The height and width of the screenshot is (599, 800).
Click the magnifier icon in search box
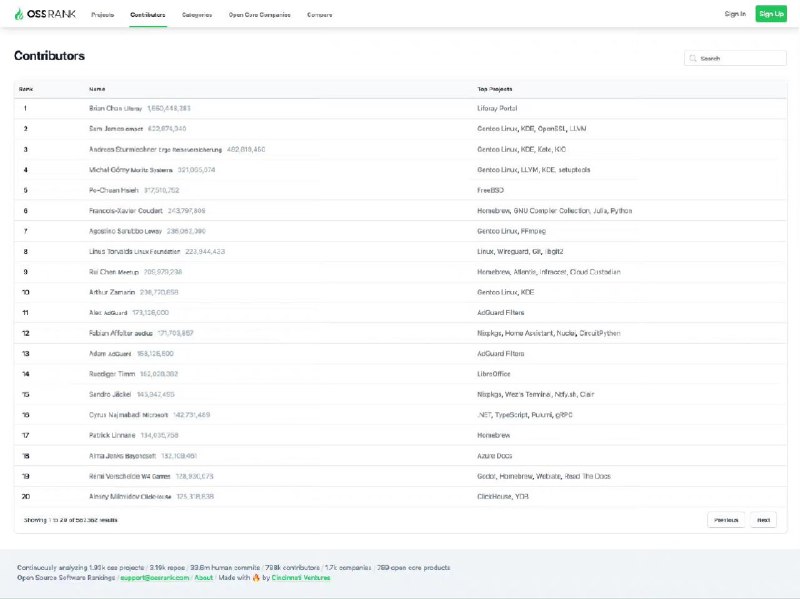point(693,59)
